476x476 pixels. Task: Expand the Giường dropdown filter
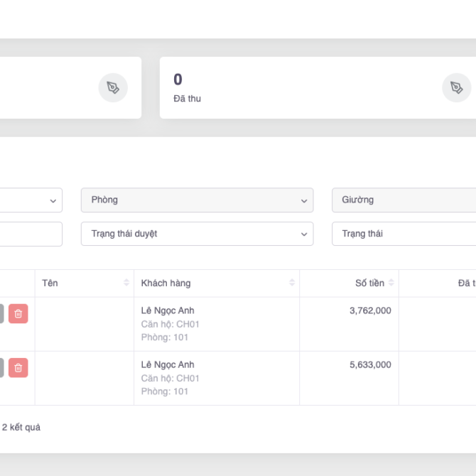tap(404, 200)
